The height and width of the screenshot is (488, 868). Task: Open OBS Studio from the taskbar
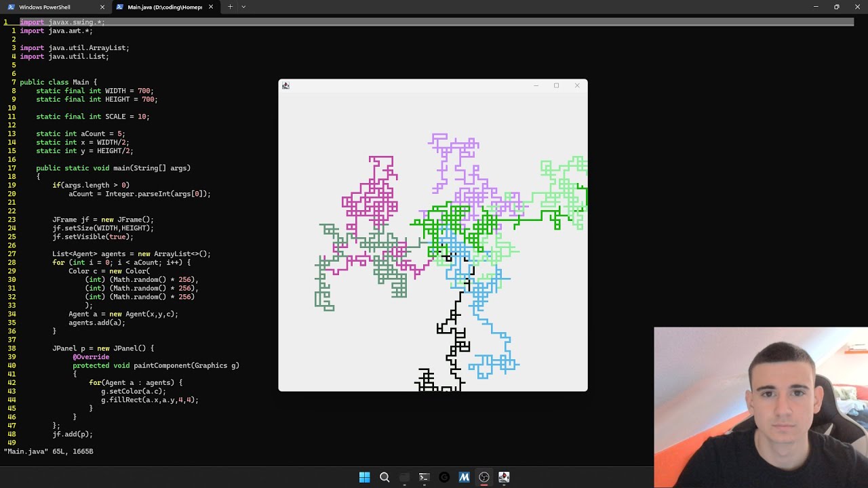coord(484,477)
